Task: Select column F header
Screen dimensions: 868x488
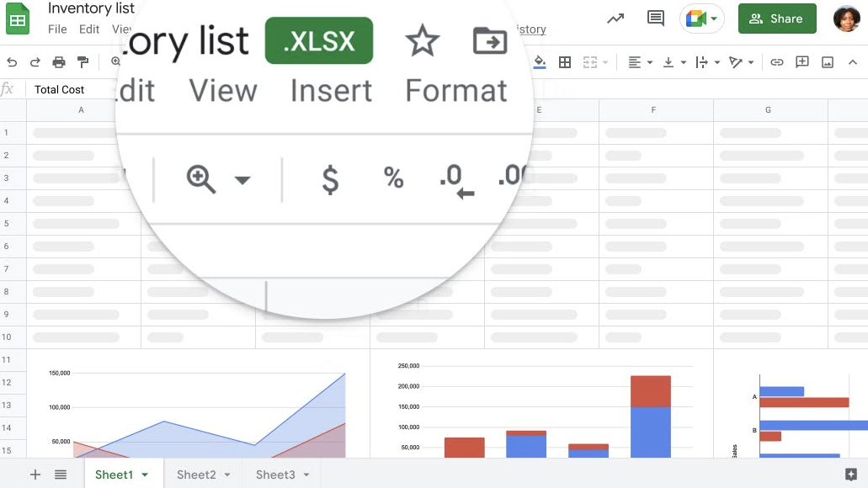Action: coord(656,110)
